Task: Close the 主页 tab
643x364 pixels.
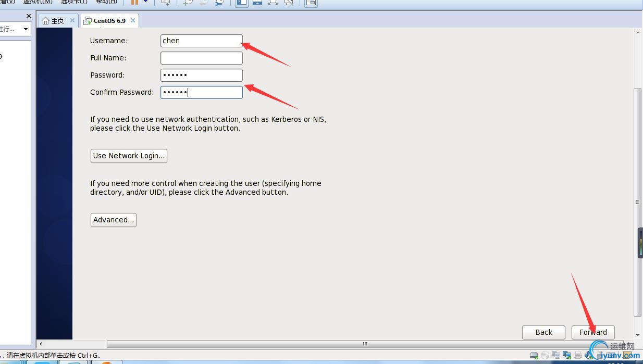Action: [72, 20]
